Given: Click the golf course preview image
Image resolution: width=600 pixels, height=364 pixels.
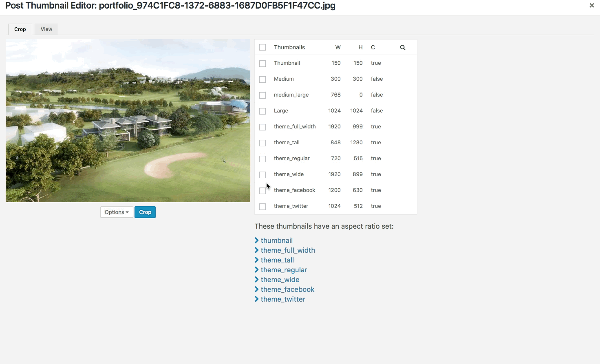Looking at the screenshot, I should coord(128,121).
